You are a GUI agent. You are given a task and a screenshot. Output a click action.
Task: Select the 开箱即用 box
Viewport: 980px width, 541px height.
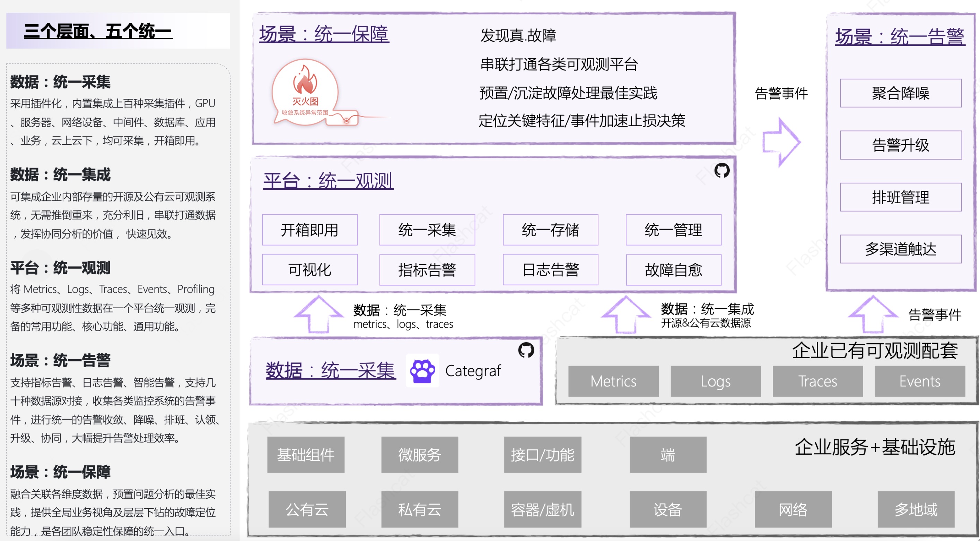[x=310, y=230]
